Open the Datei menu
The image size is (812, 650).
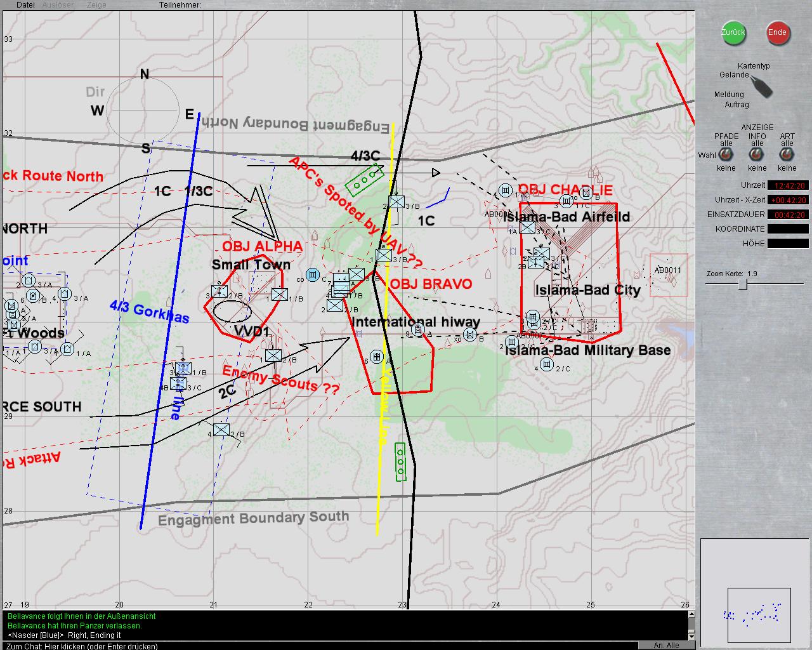pyautogui.click(x=25, y=5)
